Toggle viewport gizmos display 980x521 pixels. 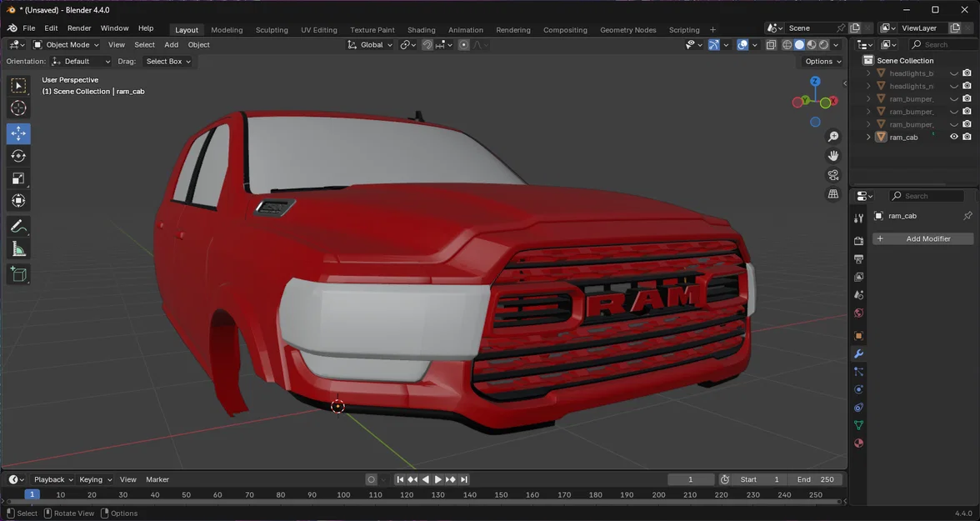pyautogui.click(x=713, y=45)
